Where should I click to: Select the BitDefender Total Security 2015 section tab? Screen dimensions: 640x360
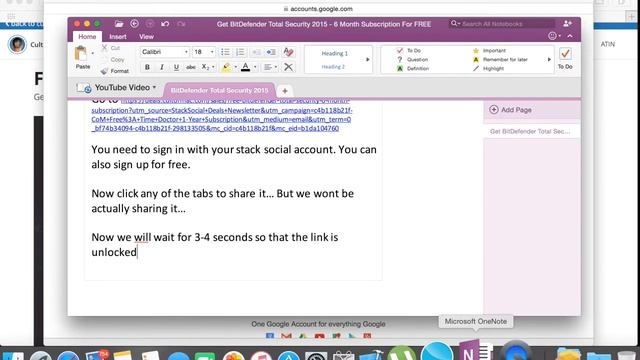(220, 90)
